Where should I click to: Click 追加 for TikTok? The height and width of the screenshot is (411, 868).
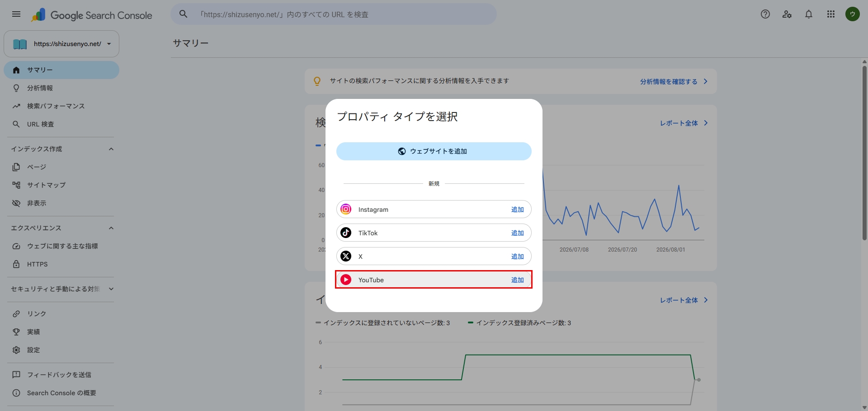click(518, 233)
